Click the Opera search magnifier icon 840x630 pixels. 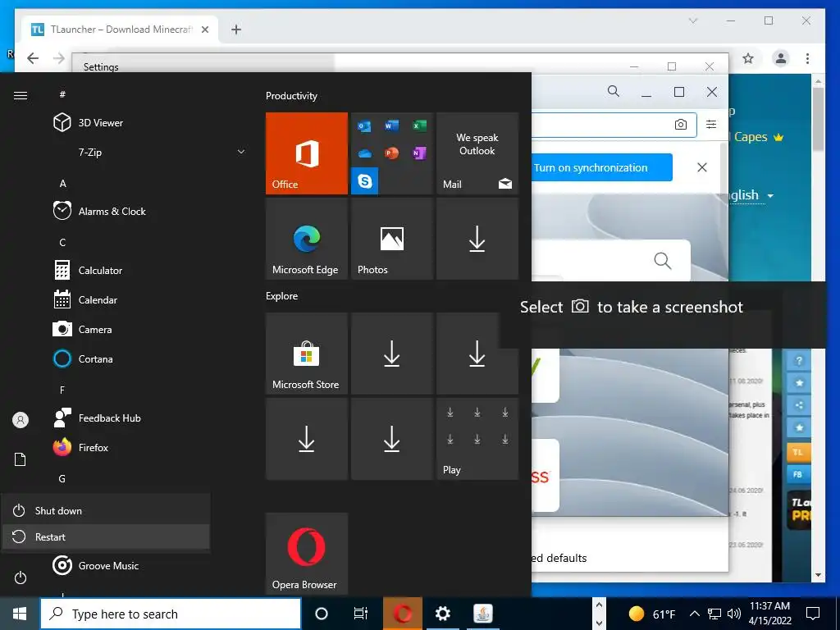coord(614,92)
